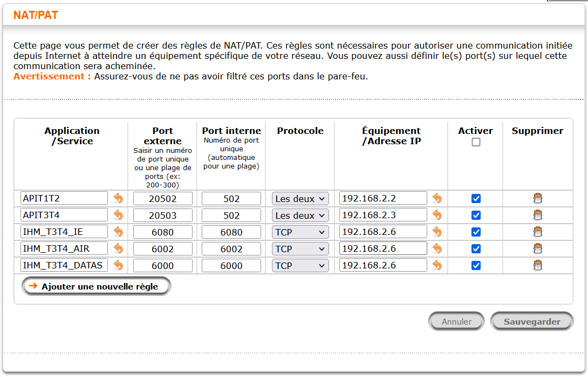588x377 pixels.
Task: Open the protocol dropdown for the IHM_T3T4_DATAS rule
Action: pyautogui.click(x=300, y=266)
